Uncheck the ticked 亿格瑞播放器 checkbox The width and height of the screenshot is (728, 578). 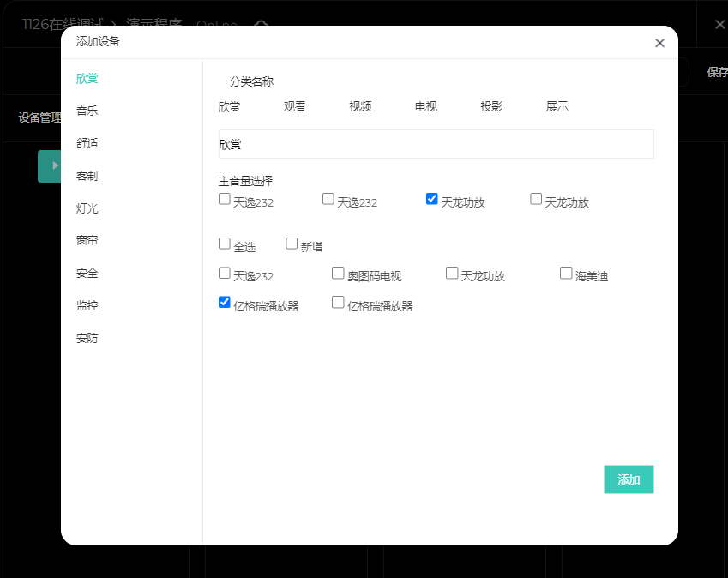[x=225, y=302]
